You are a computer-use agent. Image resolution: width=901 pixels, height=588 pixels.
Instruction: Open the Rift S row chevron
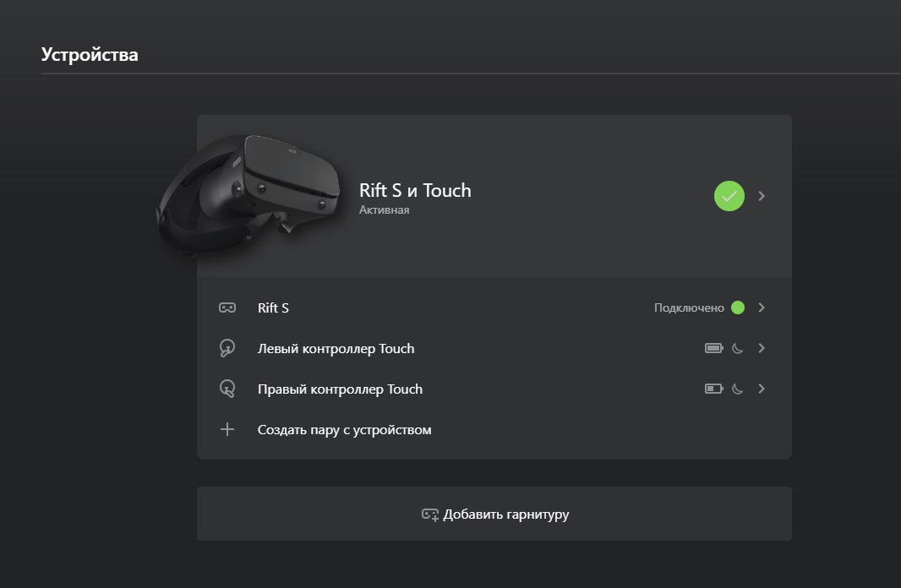click(762, 308)
